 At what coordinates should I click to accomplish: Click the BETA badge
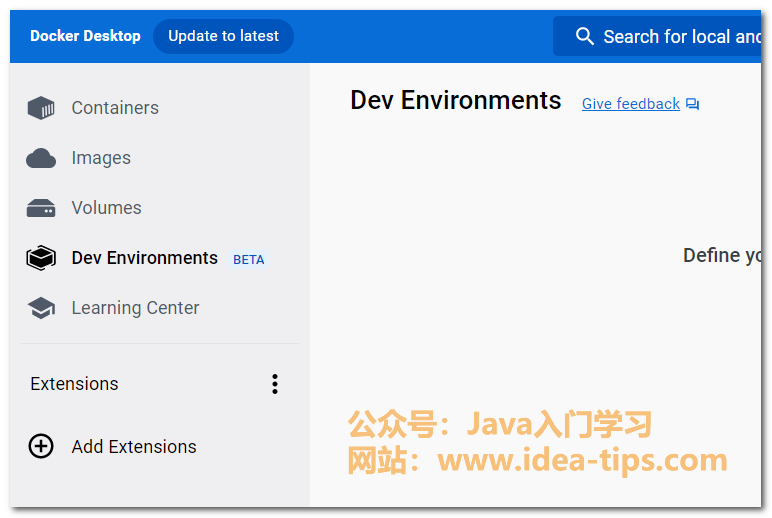pyautogui.click(x=249, y=259)
